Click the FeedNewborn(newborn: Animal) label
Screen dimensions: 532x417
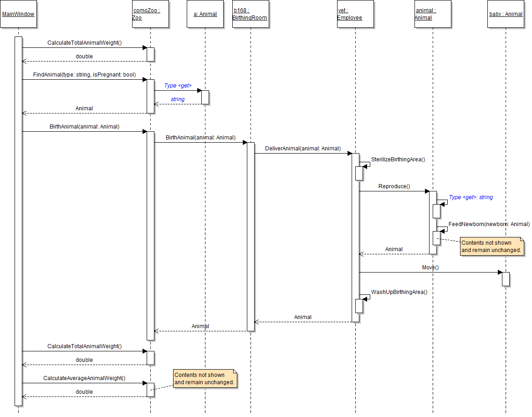tap(489, 224)
